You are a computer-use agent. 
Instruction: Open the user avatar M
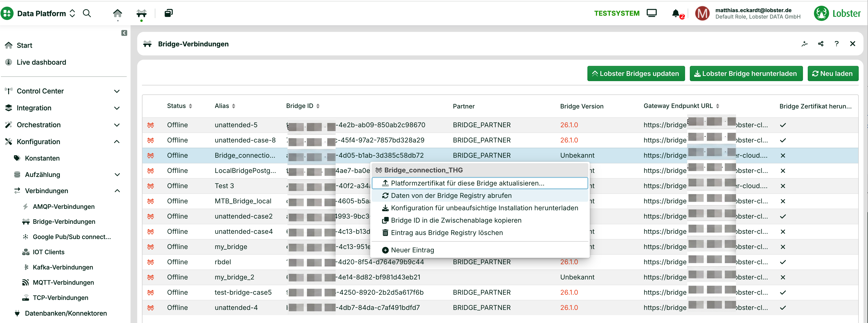[702, 14]
